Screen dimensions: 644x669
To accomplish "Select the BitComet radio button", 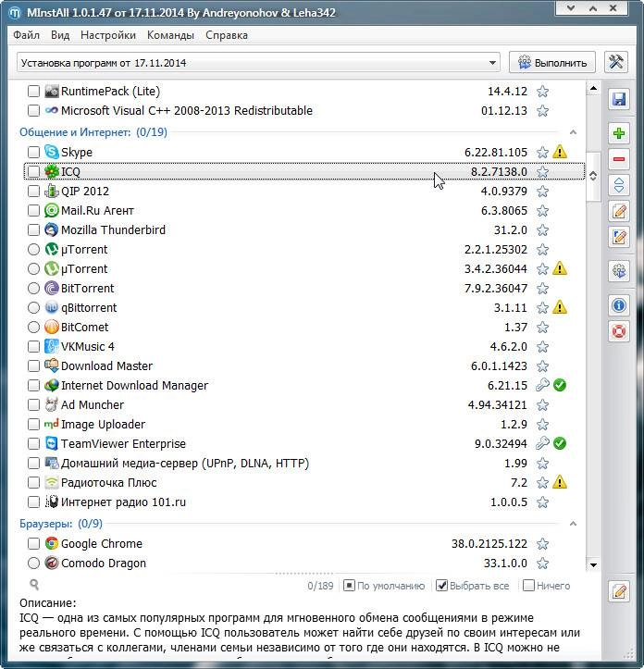I will [33, 328].
